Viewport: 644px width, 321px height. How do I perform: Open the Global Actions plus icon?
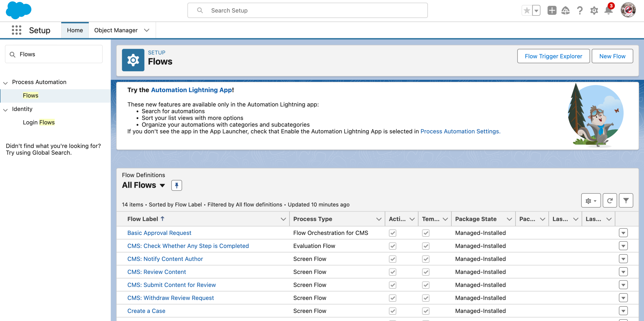[552, 11]
